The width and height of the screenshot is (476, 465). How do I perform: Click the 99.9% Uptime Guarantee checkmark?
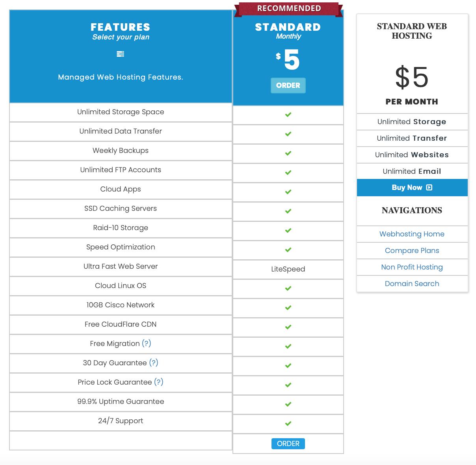pos(288,404)
